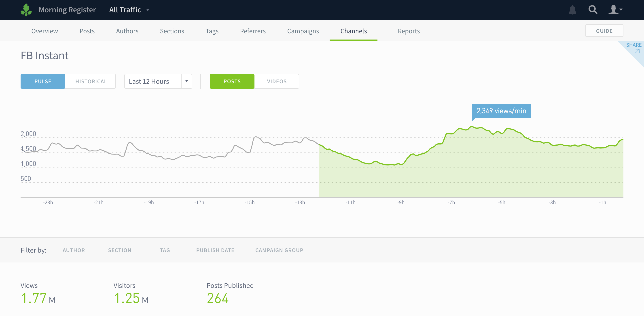Viewport: 644px width, 316px height.
Task: Switch to VIDEOS toggle
Action: [277, 81]
